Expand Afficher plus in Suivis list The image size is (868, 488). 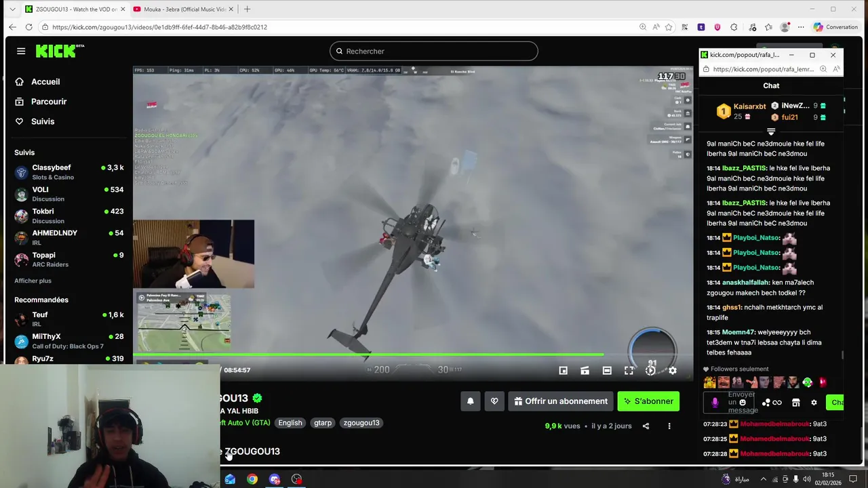click(x=33, y=281)
